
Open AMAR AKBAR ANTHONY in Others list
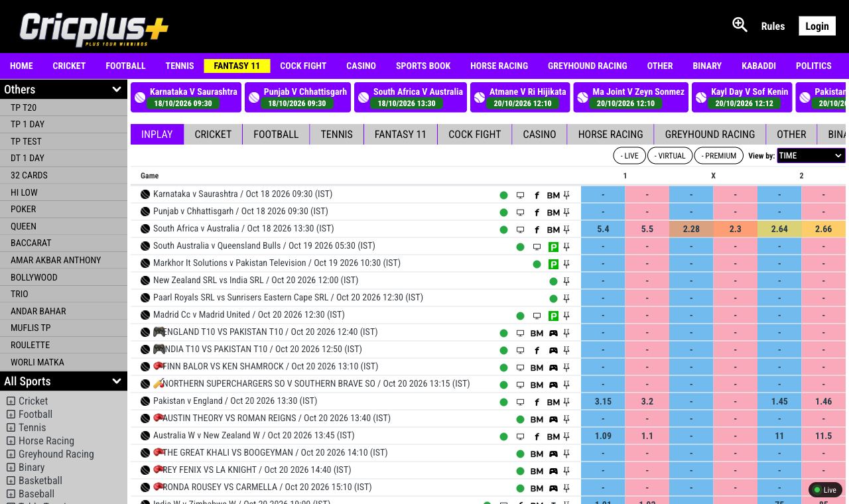pyautogui.click(x=64, y=261)
